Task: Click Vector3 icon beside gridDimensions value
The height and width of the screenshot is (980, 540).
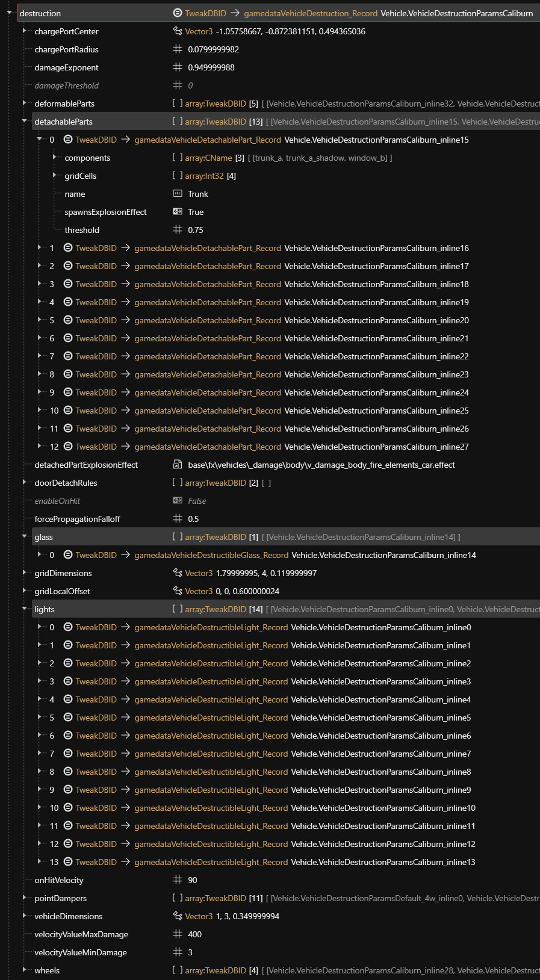Action: click(x=178, y=573)
